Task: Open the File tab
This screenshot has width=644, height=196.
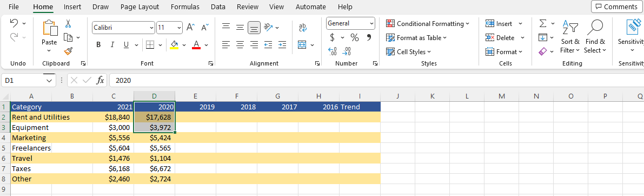Action: click(14, 6)
